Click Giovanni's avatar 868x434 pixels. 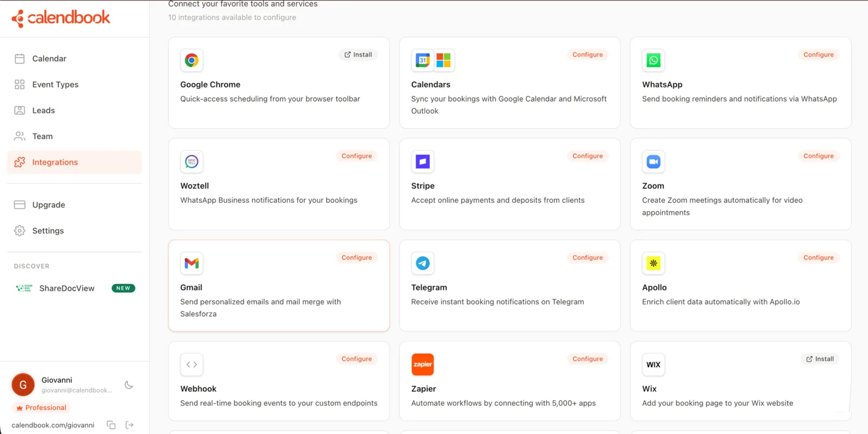click(x=23, y=385)
